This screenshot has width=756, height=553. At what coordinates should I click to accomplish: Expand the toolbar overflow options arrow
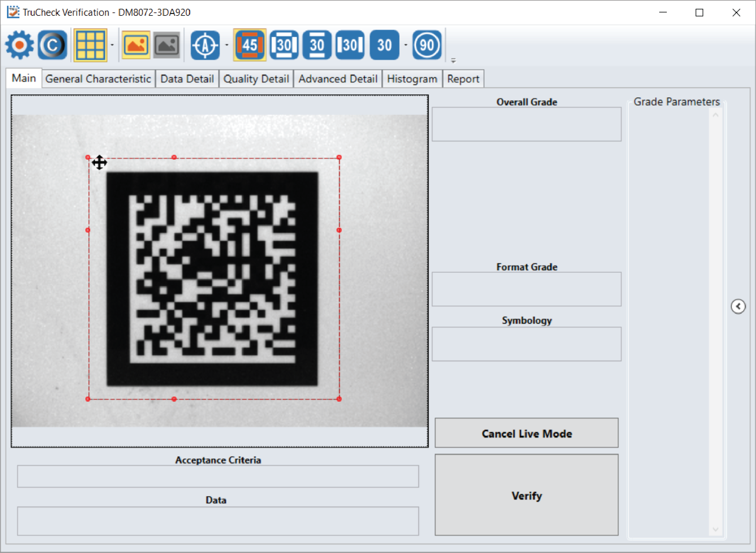[453, 61]
